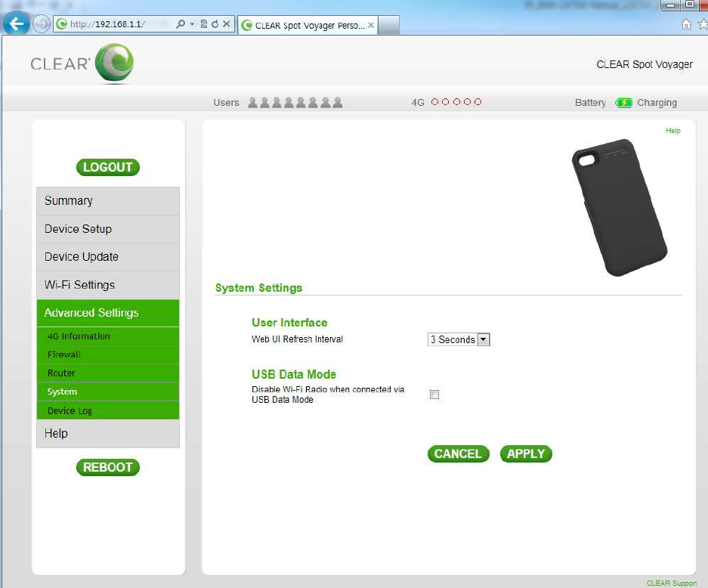Click the CLEAR Spot Voyager header text
This screenshot has height=588, width=708.
pyautogui.click(x=645, y=64)
